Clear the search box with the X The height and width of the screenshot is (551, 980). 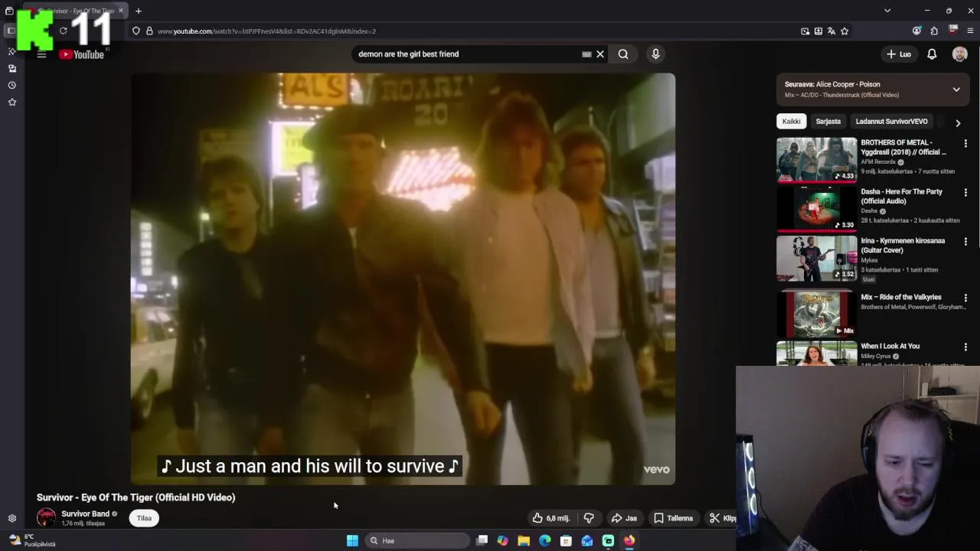pyautogui.click(x=600, y=54)
